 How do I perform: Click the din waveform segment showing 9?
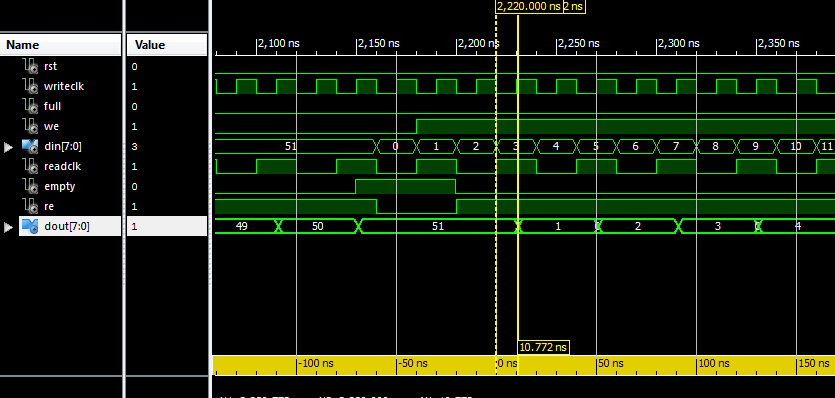(x=756, y=147)
